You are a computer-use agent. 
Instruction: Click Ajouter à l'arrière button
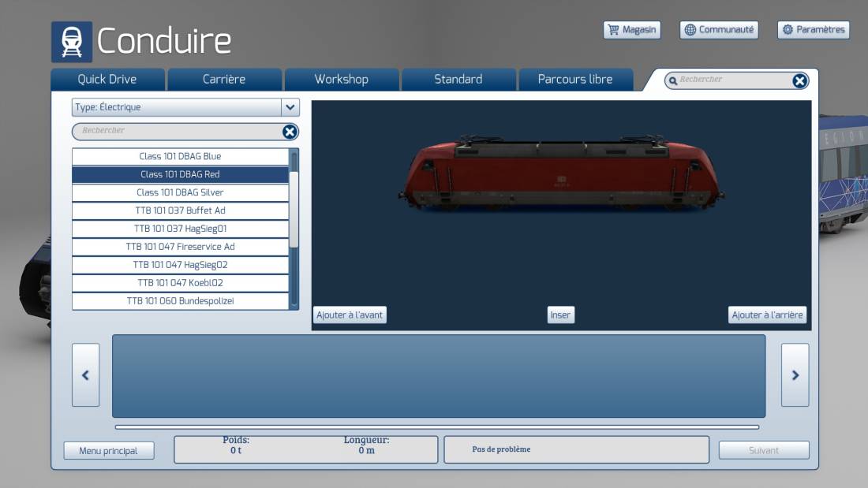coord(767,315)
